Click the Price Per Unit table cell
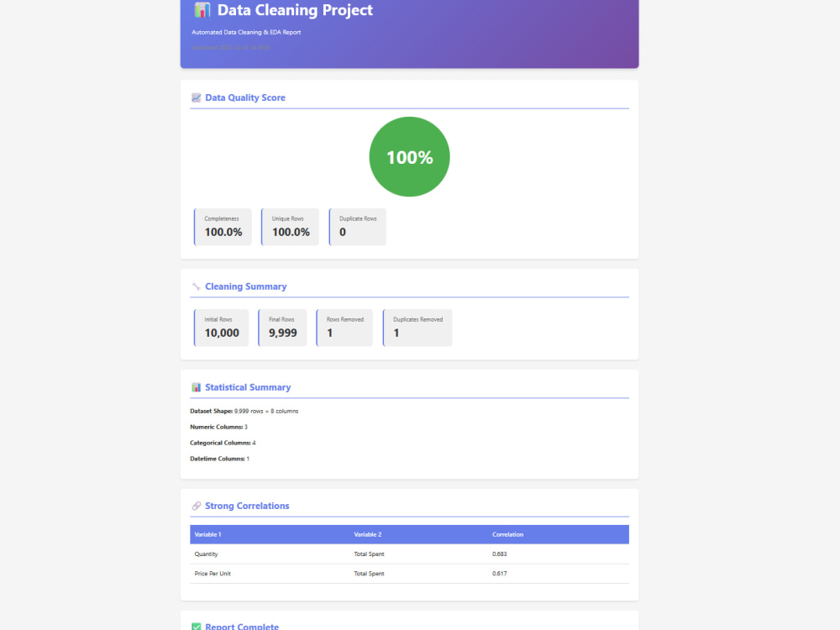 [x=213, y=574]
